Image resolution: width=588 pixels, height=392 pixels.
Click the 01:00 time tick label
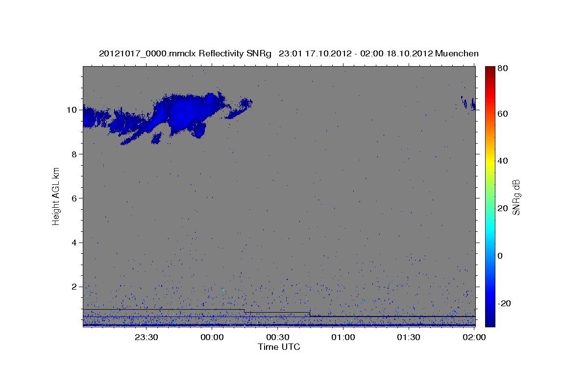[x=343, y=337]
